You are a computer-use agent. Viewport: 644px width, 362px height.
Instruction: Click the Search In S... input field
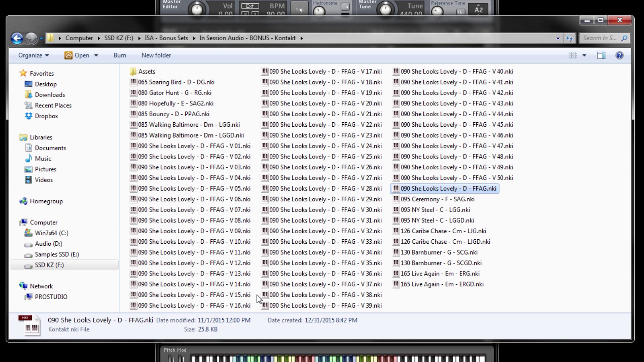[x=600, y=38]
